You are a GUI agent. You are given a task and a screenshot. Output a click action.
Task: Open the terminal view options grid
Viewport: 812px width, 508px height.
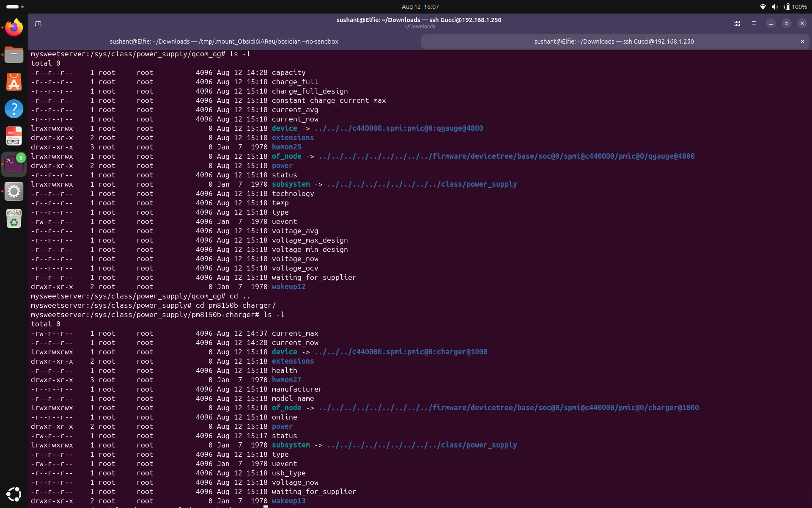click(x=737, y=24)
